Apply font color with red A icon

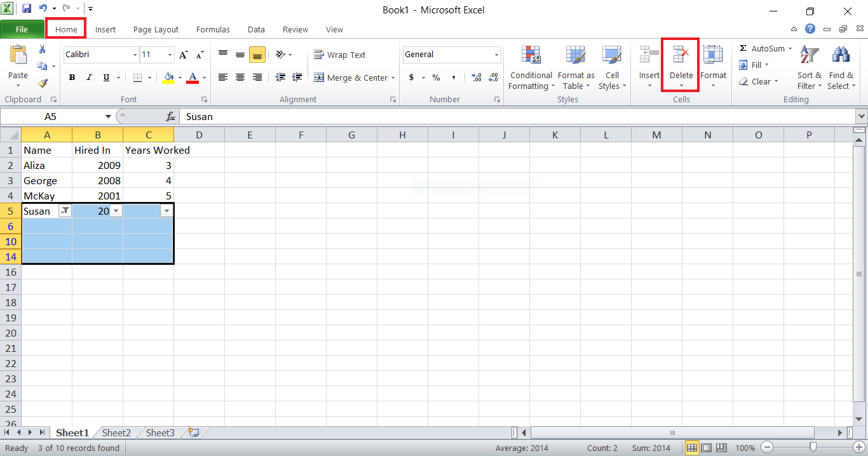(193, 77)
